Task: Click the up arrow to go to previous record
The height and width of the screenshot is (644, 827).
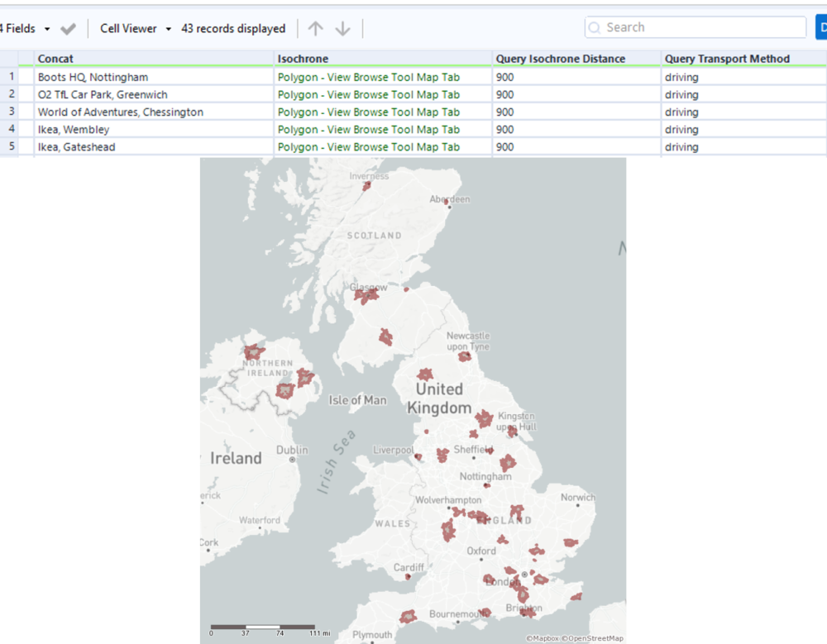Action: click(315, 28)
